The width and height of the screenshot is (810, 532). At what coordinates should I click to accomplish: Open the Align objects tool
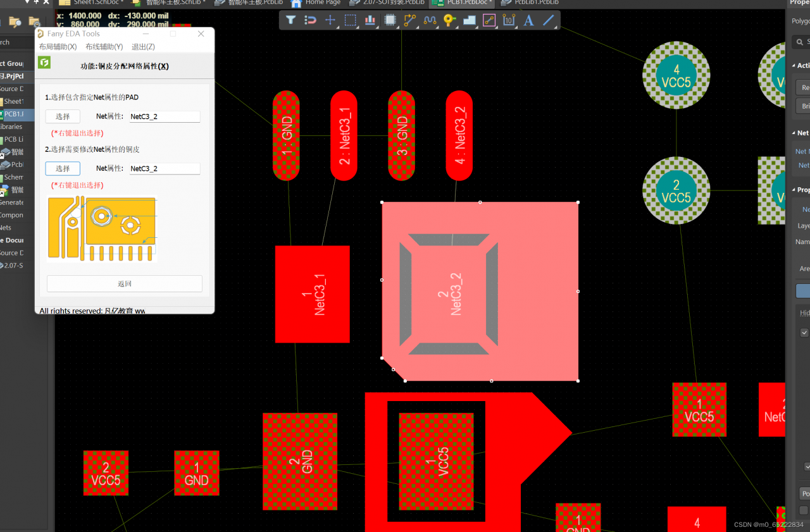click(370, 20)
